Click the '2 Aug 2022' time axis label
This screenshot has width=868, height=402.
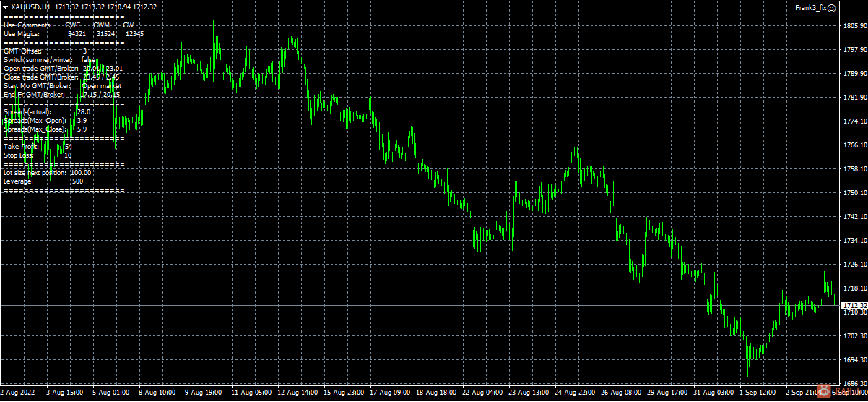17,393
